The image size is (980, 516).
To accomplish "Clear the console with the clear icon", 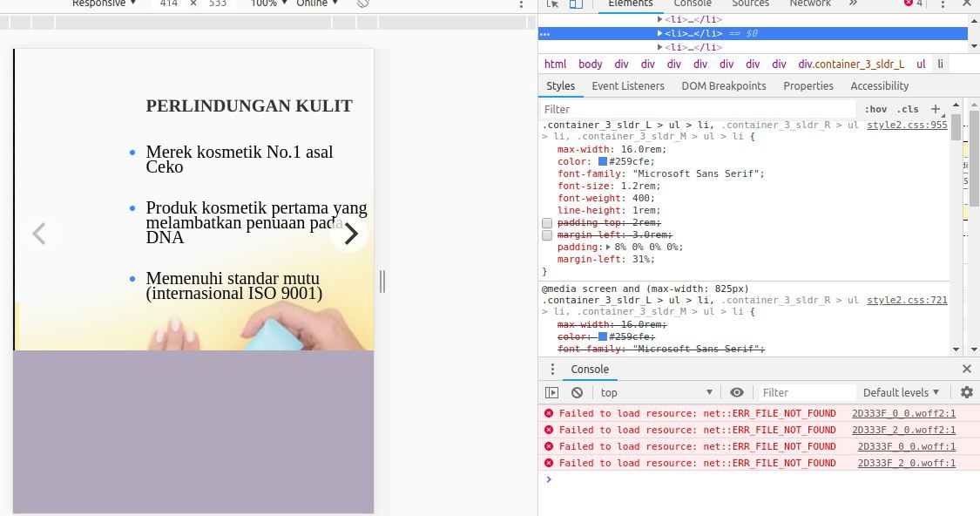I will point(577,393).
